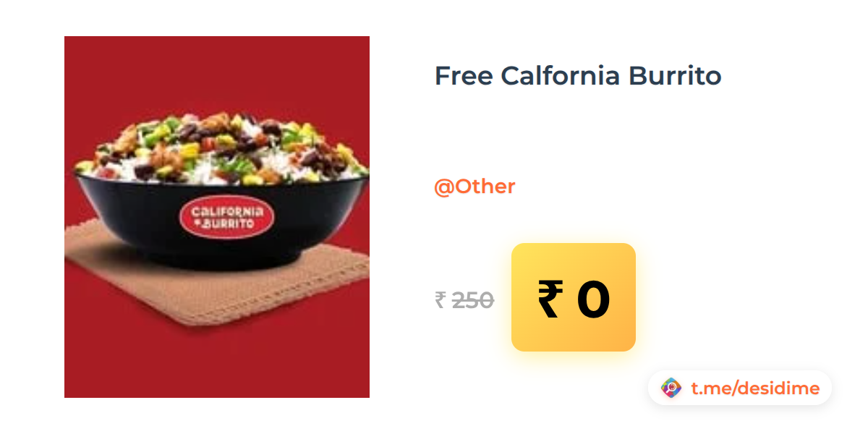The image size is (868, 434).
Task: Click the rupee symbol inside yellow badge
Action: pyautogui.click(x=548, y=299)
